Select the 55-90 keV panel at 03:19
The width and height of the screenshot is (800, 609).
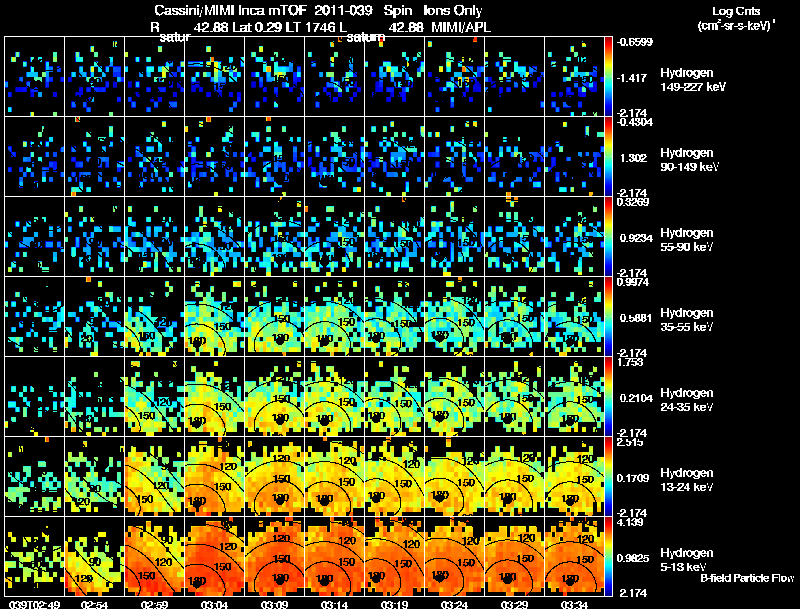pyautogui.click(x=394, y=237)
